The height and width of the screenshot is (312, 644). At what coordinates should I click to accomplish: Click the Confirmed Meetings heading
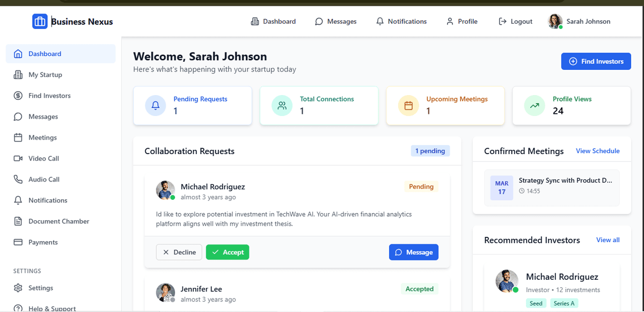click(524, 151)
